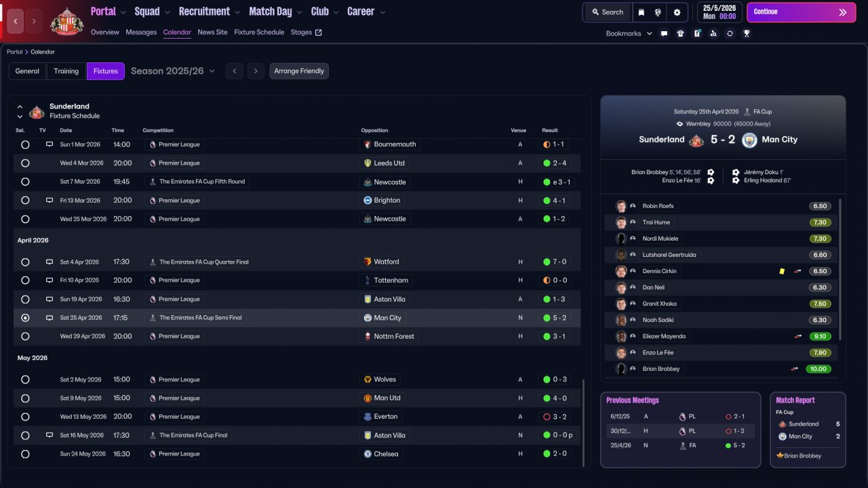
Task: Click the Sunderland club crest in header
Action: pos(67,21)
